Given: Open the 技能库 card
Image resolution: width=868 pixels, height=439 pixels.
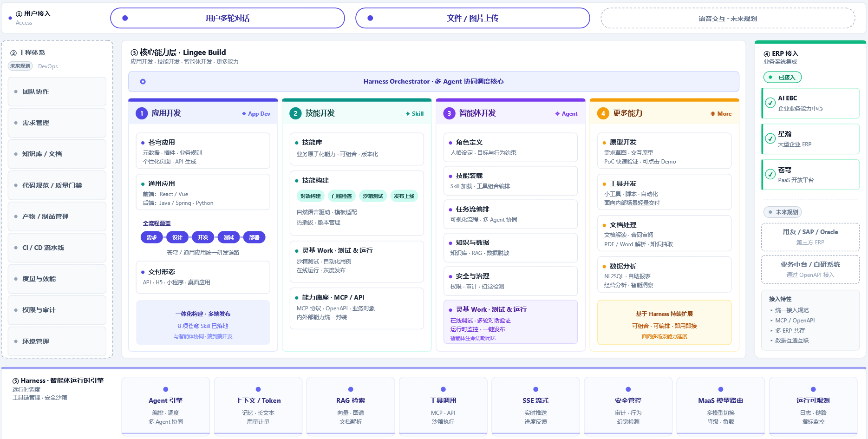Looking at the screenshot, I should click(x=357, y=149).
